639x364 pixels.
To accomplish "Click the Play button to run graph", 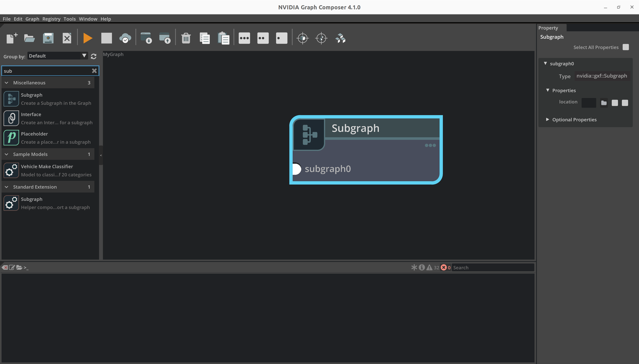I will pyautogui.click(x=87, y=38).
